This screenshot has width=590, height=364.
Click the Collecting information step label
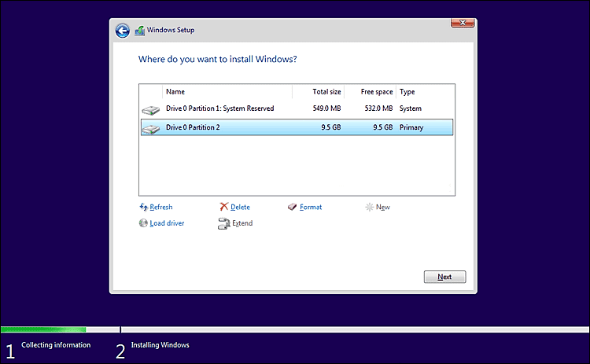pos(56,345)
